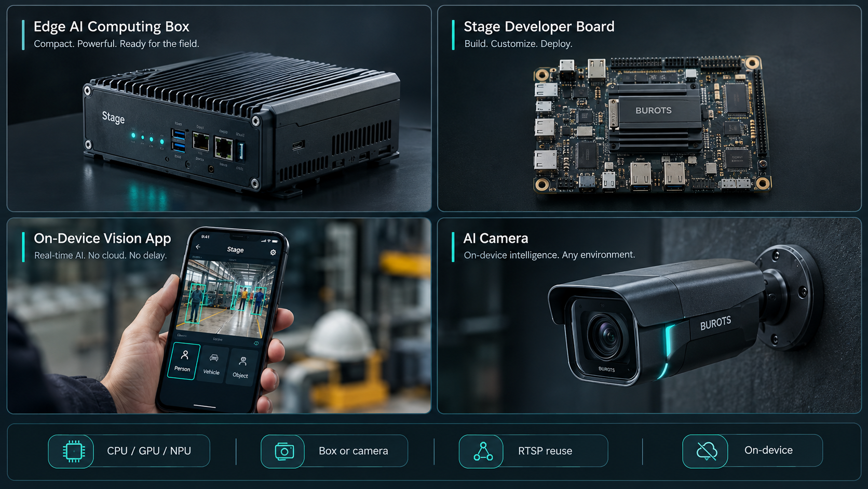868x489 pixels.
Task: Click the CPU / GPU / NPU label
Action: click(x=149, y=451)
